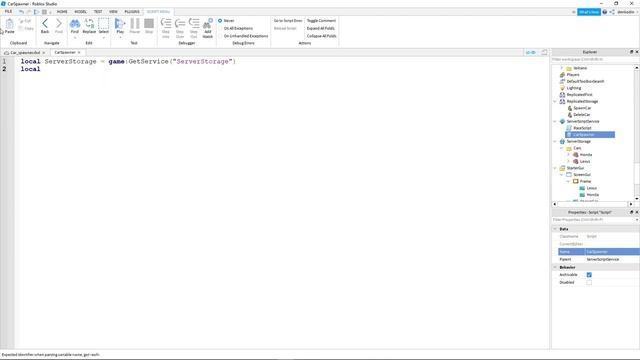Collapse the StarterGui node

tap(555, 168)
